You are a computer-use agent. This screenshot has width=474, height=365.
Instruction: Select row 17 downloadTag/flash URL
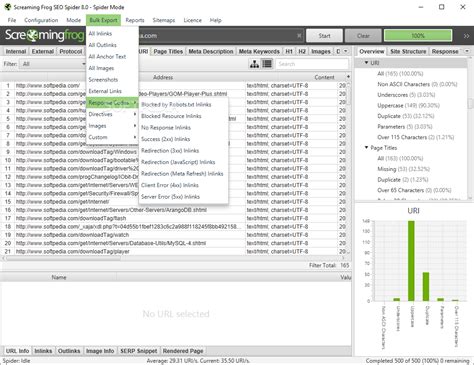click(x=173, y=218)
